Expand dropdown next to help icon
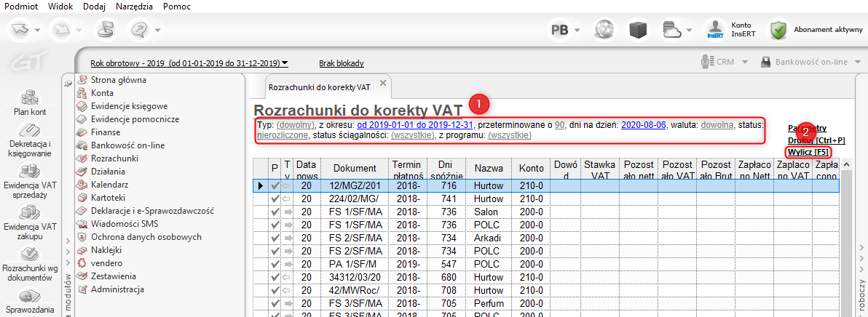This screenshot has height=317, width=868. pyautogui.click(x=158, y=30)
